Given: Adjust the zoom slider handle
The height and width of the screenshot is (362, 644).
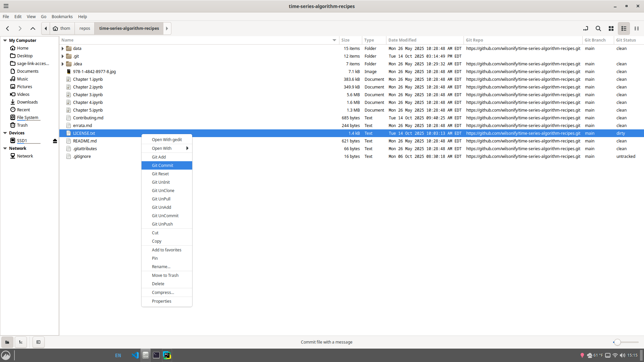Looking at the screenshot, I should point(617,342).
